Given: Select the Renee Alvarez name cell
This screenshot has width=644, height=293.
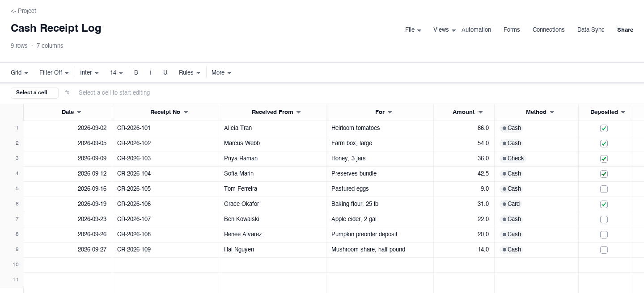Looking at the screenshot, I should [x=273, y=234].
